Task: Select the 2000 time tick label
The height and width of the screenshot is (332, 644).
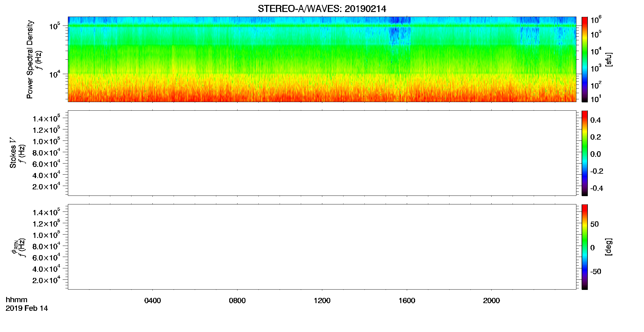Action: coord(491,301)
